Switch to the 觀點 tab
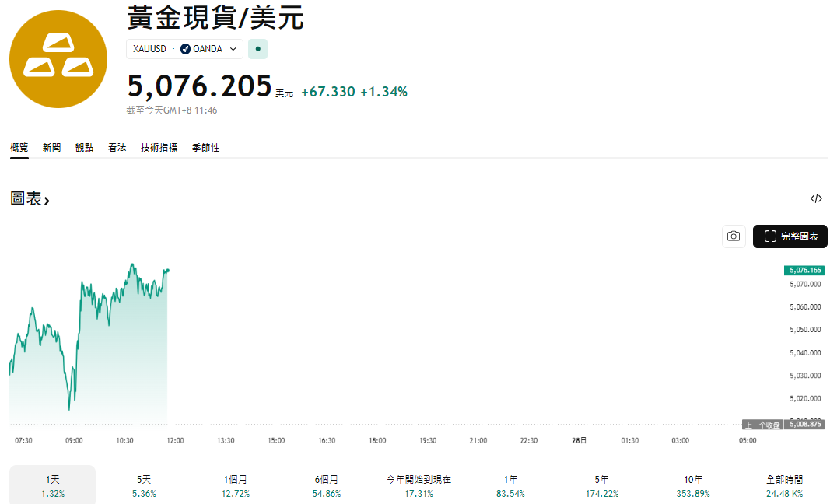Image resolution: width=830 pixels, height=504 pixels. (85, 147)
